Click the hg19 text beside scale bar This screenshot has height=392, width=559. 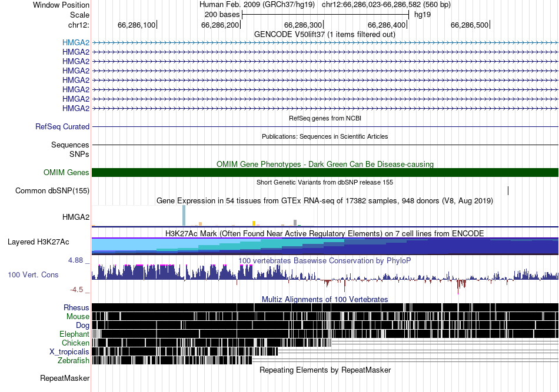422,15
